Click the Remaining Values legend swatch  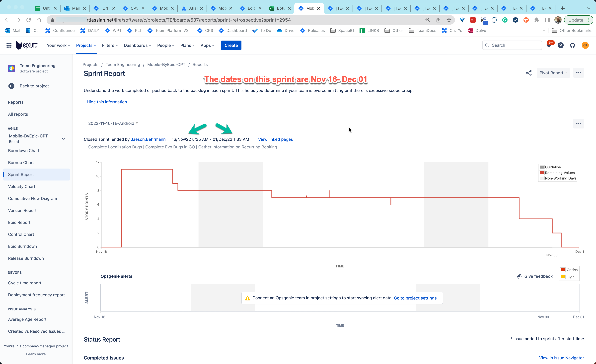point(542,173)
